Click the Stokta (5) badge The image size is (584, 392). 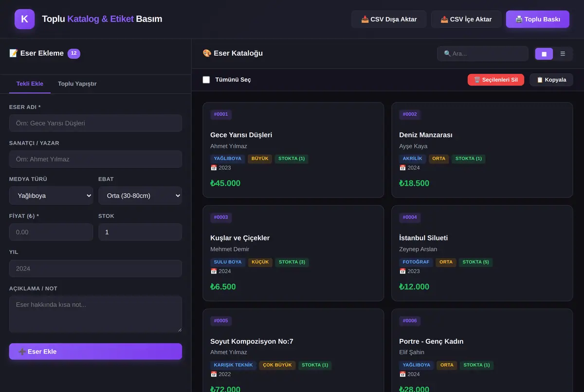[475, 262]
